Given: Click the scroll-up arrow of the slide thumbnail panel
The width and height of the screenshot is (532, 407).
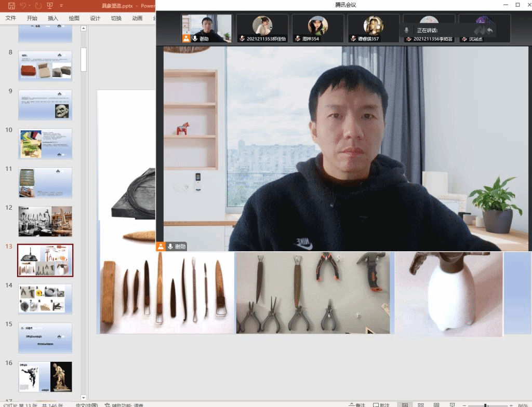Looking at the screenshot, I should point(84,29).
